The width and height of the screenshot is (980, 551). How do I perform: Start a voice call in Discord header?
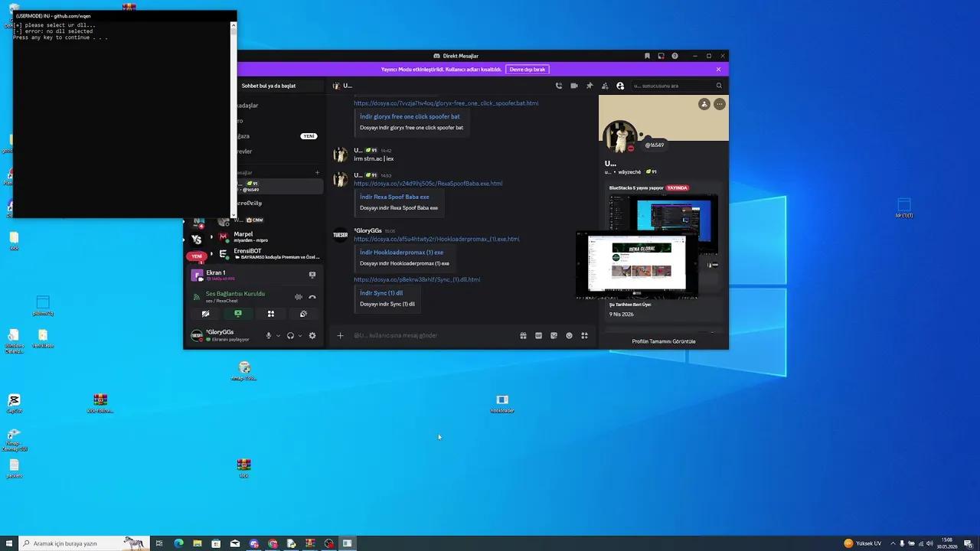(x=559, y=86)
